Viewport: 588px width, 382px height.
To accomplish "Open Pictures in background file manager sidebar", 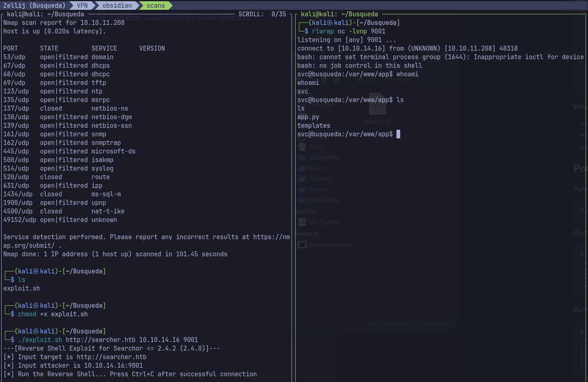I will tap(319, 179).
